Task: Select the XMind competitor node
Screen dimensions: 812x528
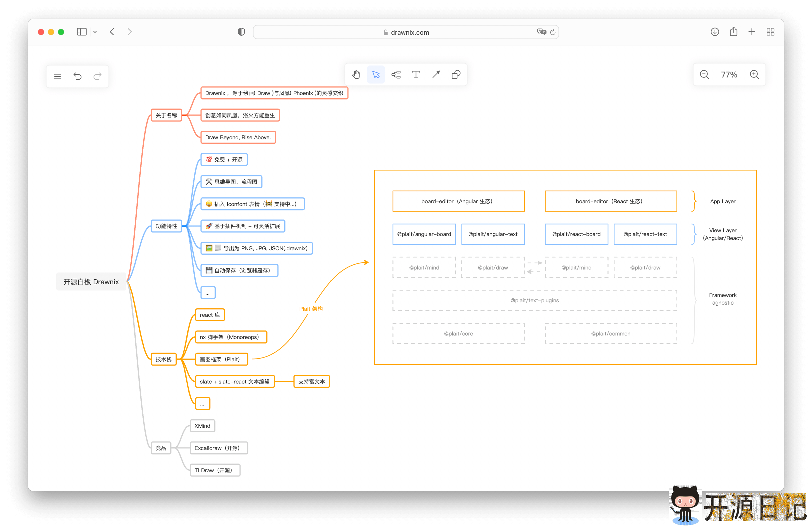Action: [202, 426]
